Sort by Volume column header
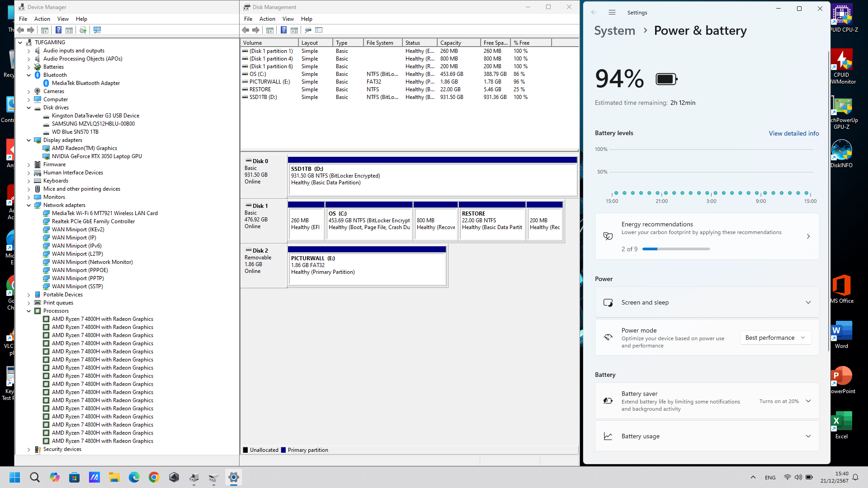Screen dimensions: 868x488 point(269,43)
